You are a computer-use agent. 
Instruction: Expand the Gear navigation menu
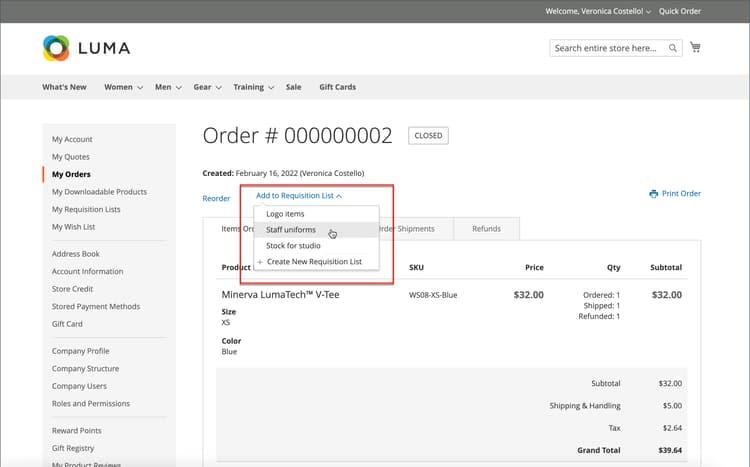[207, 87]
